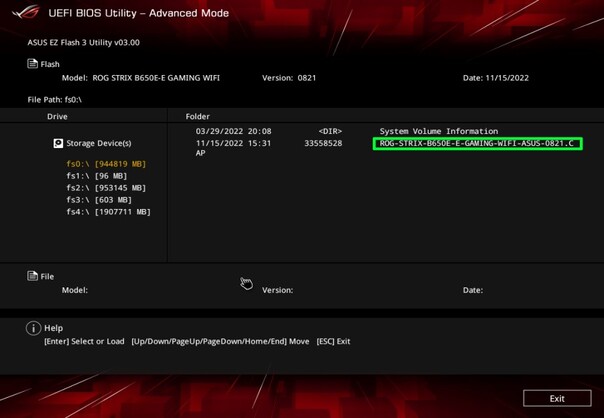604x418 pixels.
Task: Pick the fs3:\ [603 MB] drive
Action: coord(98,199)
